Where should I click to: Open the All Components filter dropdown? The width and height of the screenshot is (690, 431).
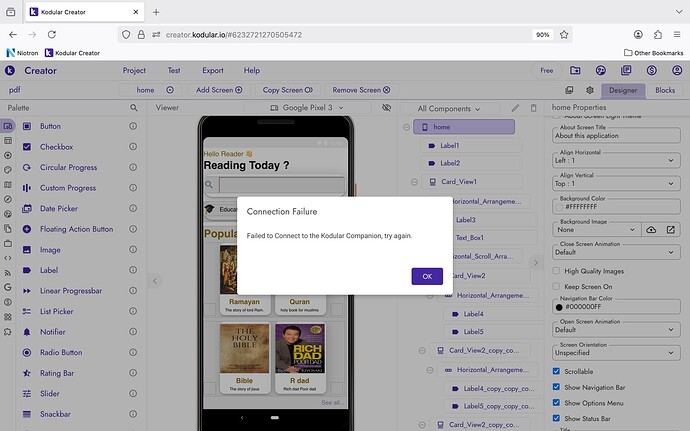click(x=449, y=109)
